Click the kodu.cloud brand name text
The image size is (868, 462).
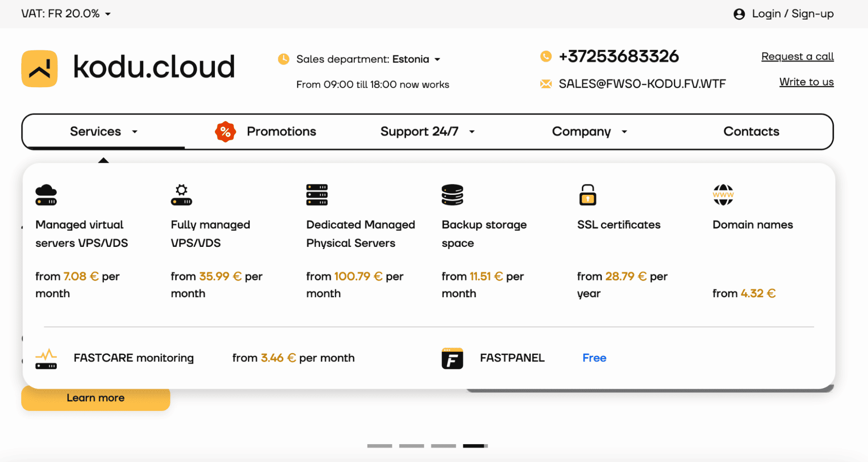click(x=154, y=67)
